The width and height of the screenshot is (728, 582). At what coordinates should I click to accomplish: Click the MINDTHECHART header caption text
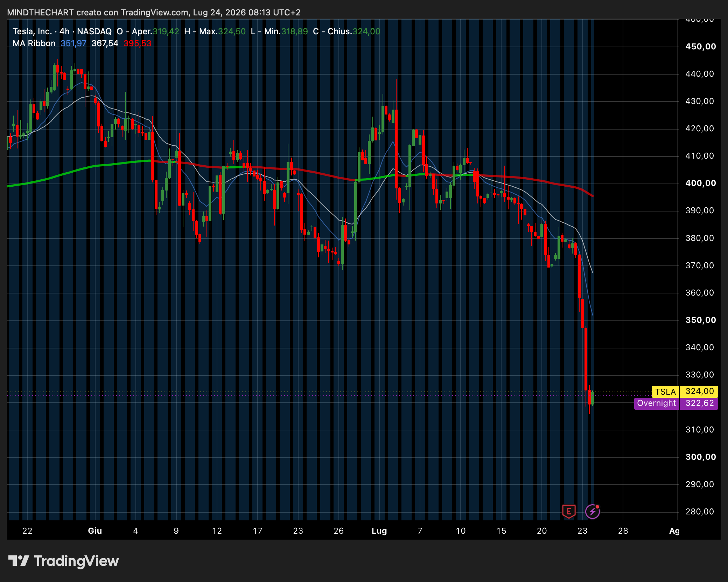tap(154, 13)
